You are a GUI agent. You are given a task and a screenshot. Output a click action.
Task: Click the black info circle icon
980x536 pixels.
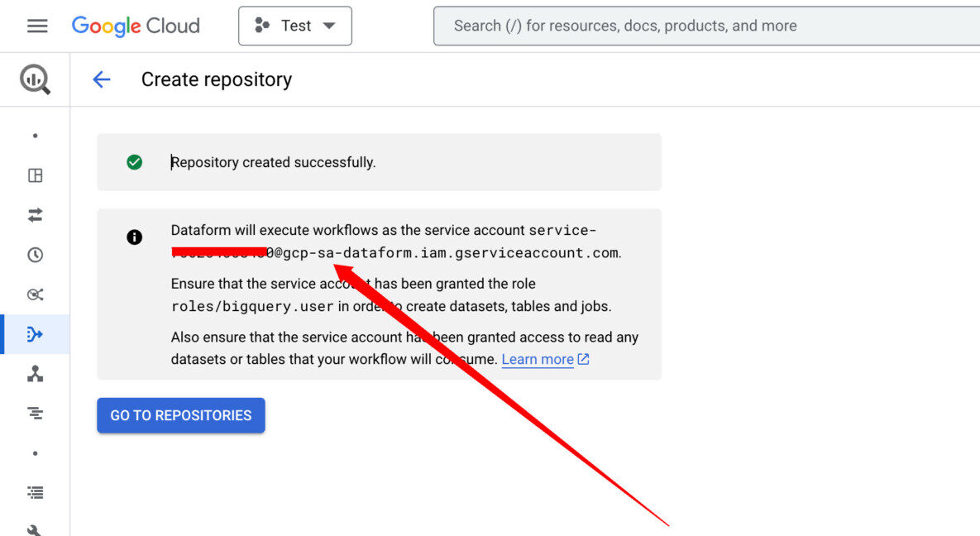coord(134,237)
